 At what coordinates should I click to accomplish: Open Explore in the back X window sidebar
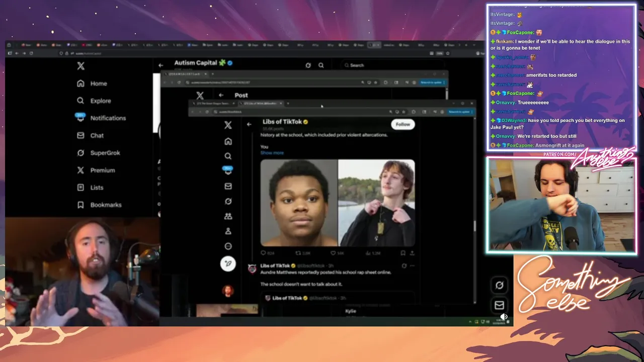(94, 101)
